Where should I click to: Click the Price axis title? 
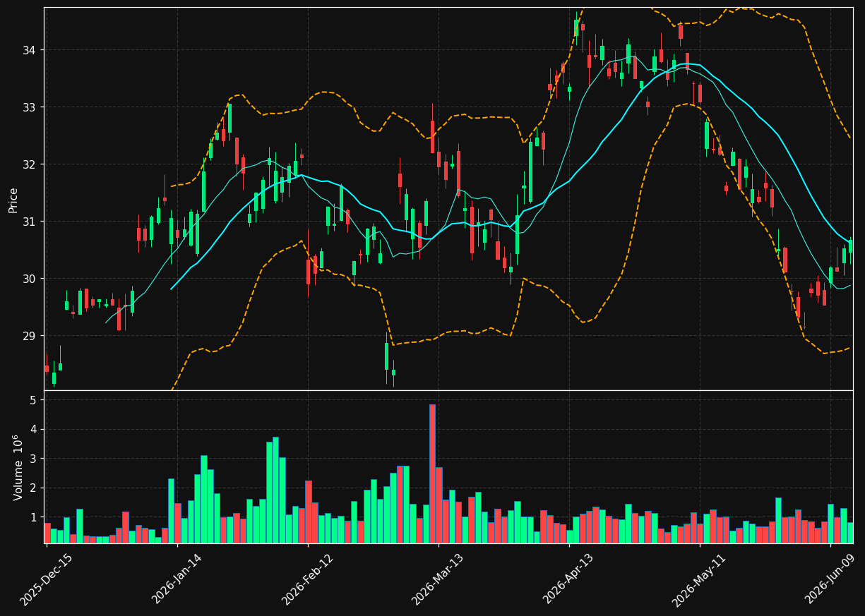13,200
